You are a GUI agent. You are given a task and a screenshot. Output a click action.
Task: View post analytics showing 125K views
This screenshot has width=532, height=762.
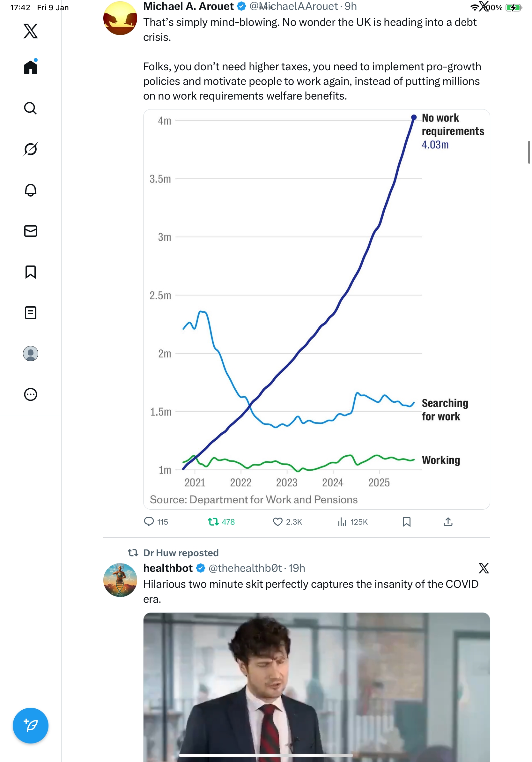pos(342,522)
